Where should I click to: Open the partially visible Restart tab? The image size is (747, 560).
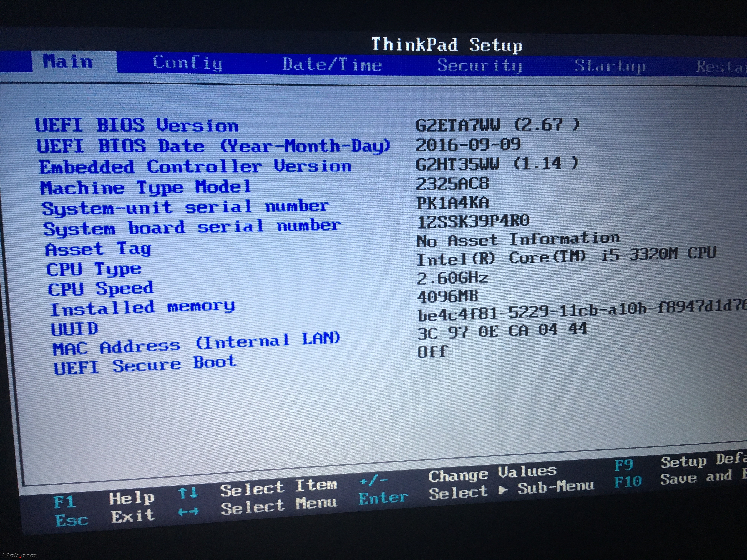721,66
